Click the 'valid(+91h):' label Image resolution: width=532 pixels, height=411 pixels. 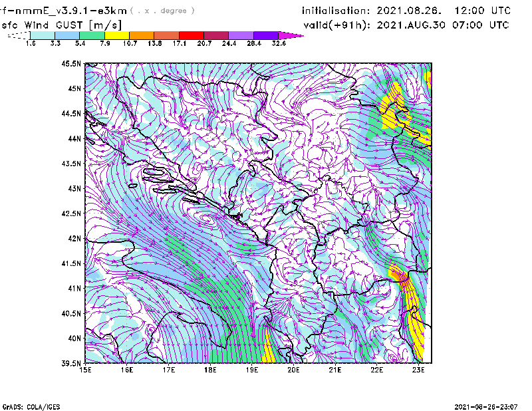[337, 25]
